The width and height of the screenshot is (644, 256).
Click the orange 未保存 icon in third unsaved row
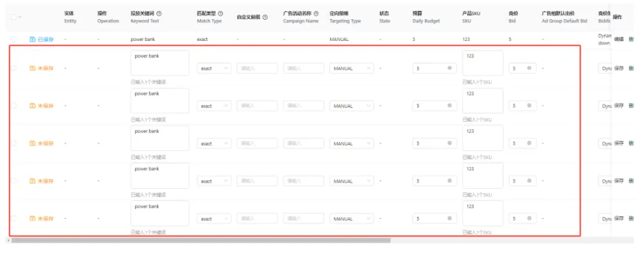(x=33, y=143)
